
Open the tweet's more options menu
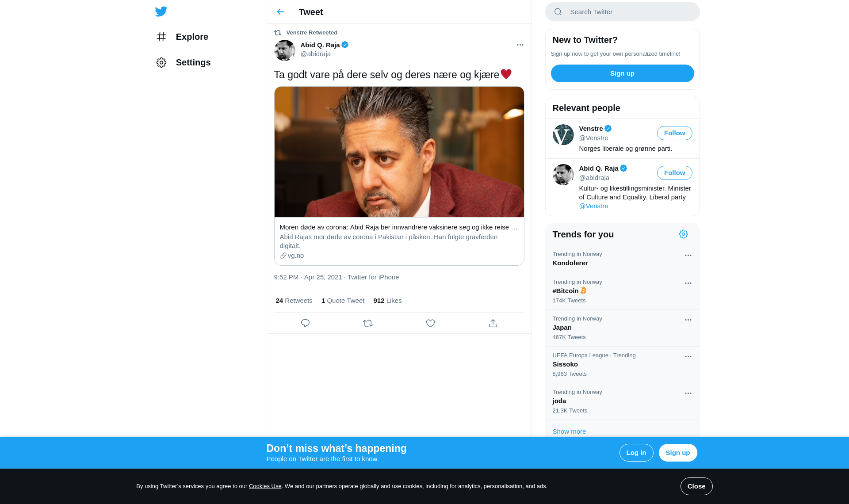click(520, 45)
